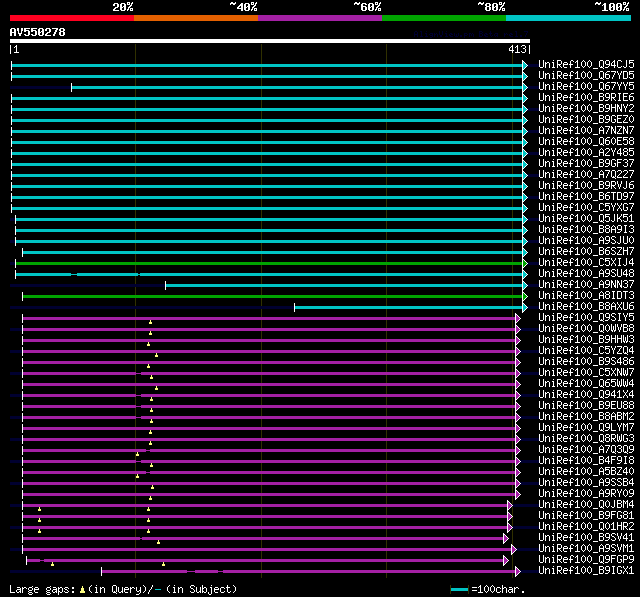Select the UniRef100_B8AXU6 label
The image size is (640, 597).
(586, 307)
